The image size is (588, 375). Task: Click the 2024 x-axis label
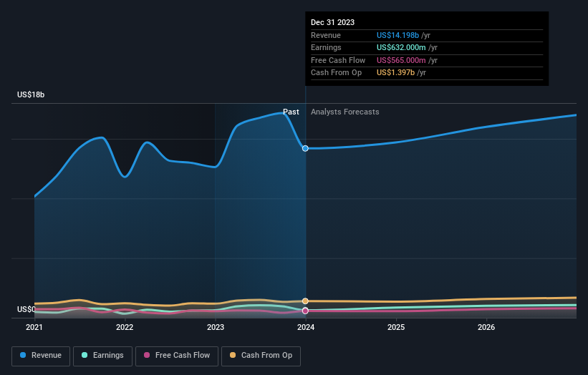[x=306, y=327]
